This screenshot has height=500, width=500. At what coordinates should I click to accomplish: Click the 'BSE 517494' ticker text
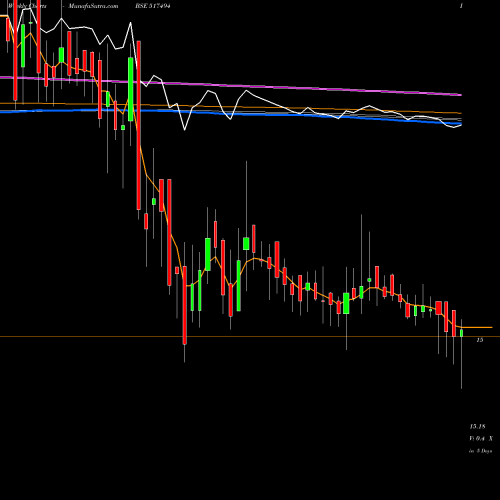click(153, 6)
